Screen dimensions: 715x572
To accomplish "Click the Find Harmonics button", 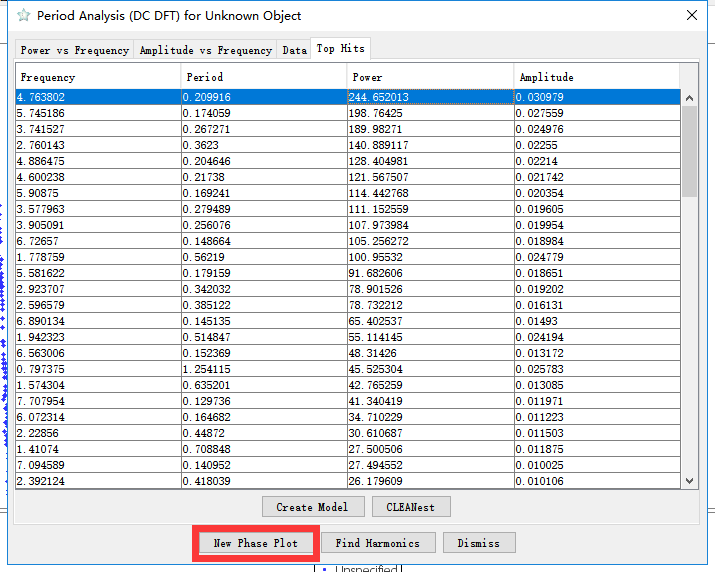I will [x=378, y=543].
